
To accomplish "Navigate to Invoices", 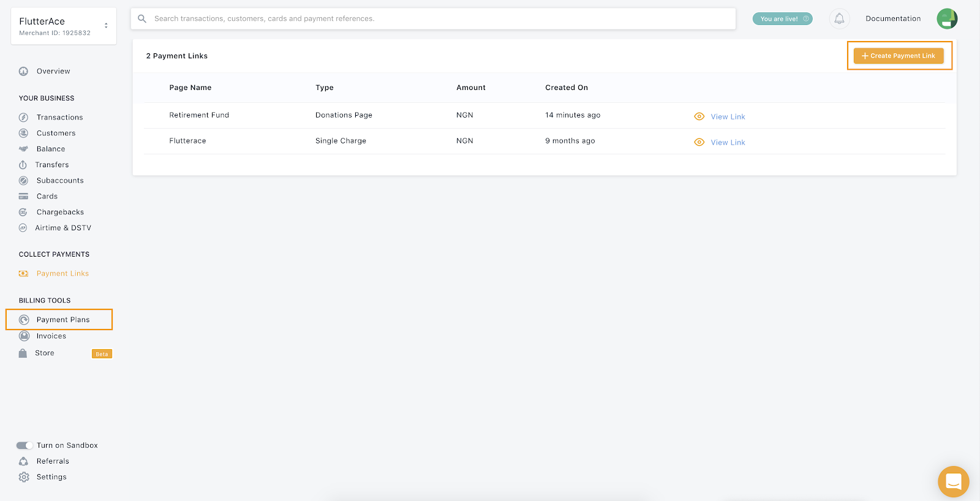I will coord(51,336).
